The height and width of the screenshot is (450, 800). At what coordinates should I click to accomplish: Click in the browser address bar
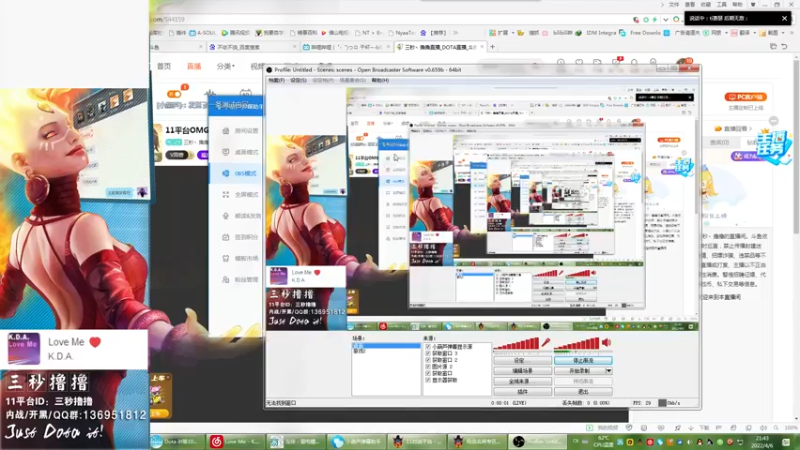pos(388,19)
